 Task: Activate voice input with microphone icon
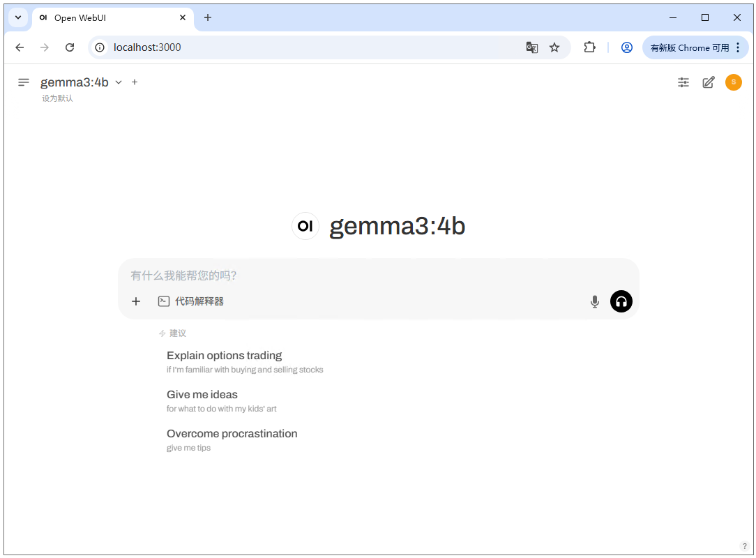click(594, 301)
